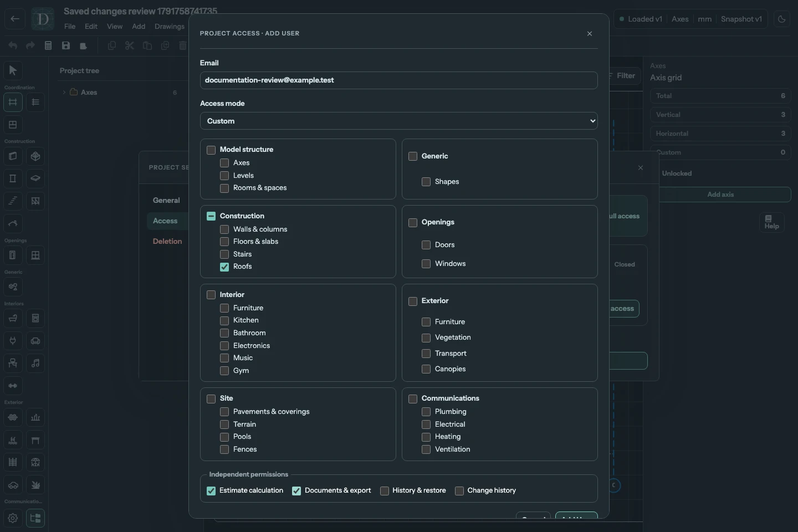Select the Stairs tool icon
The width and height of the screenshot is (798, 532).
(x=13, y=201)
